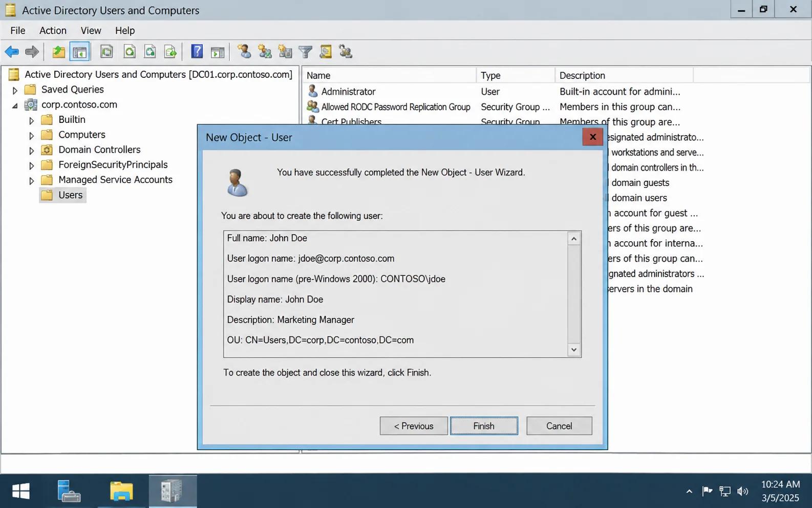Click the create new user toolbar icon
This screenshot has height=508, width=812.
[x=244, y=52]
